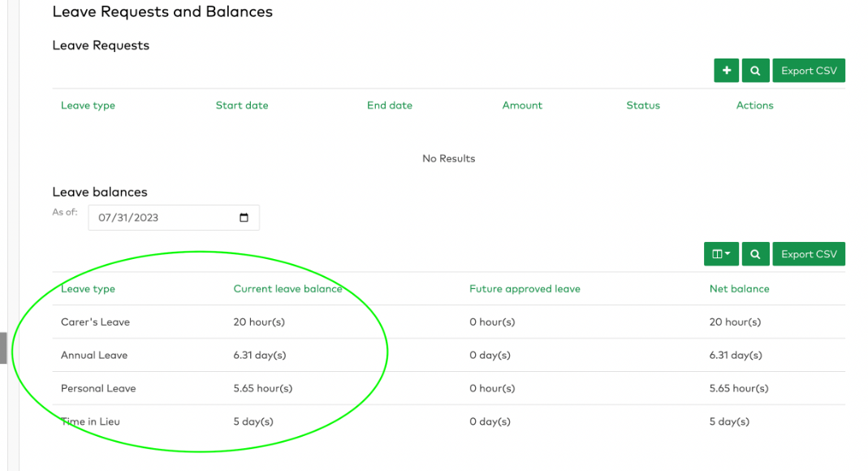The width and height of the screenshot is (868, 471).
Task: Export leave balances to CSV
Action: click(809, 254)
